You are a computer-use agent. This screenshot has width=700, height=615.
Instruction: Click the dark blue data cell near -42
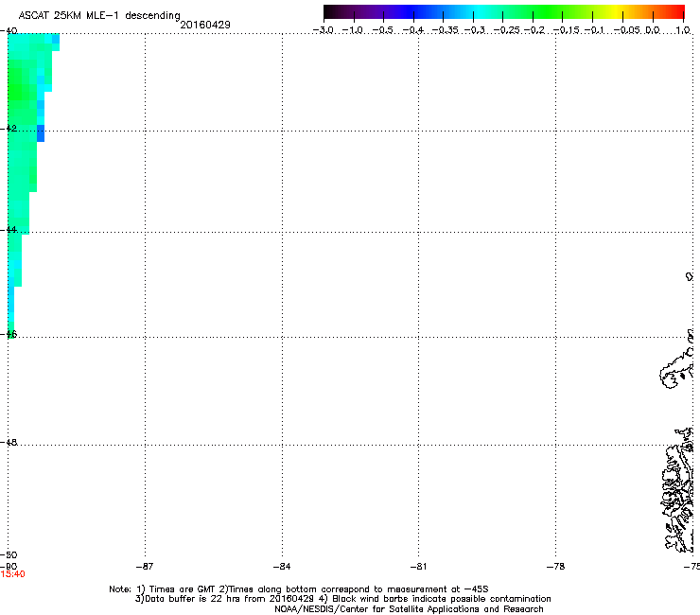tap(41, 133)
